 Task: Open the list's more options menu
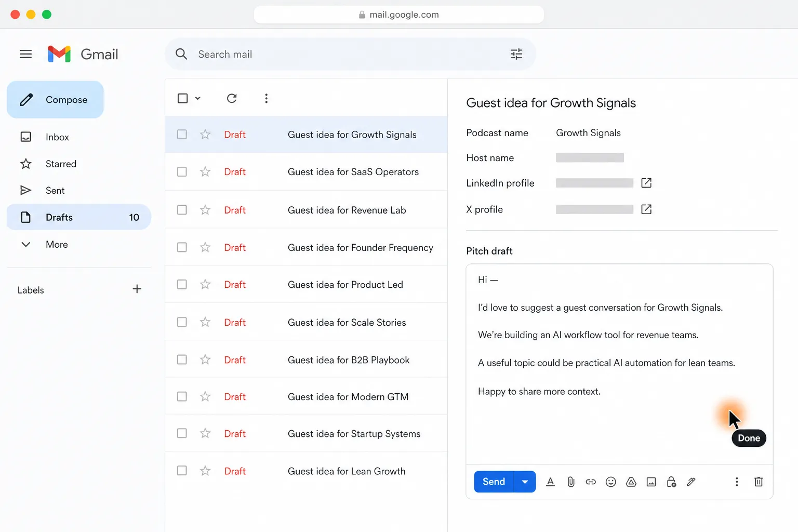click(x=266, y=98)
